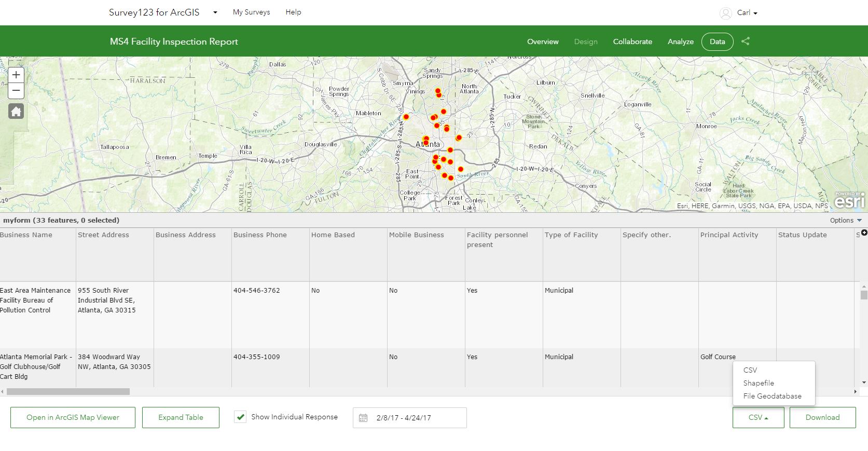This screenshot has height=451, width=868.
Task: Reset map to home extent
Action: coord(16,111)
